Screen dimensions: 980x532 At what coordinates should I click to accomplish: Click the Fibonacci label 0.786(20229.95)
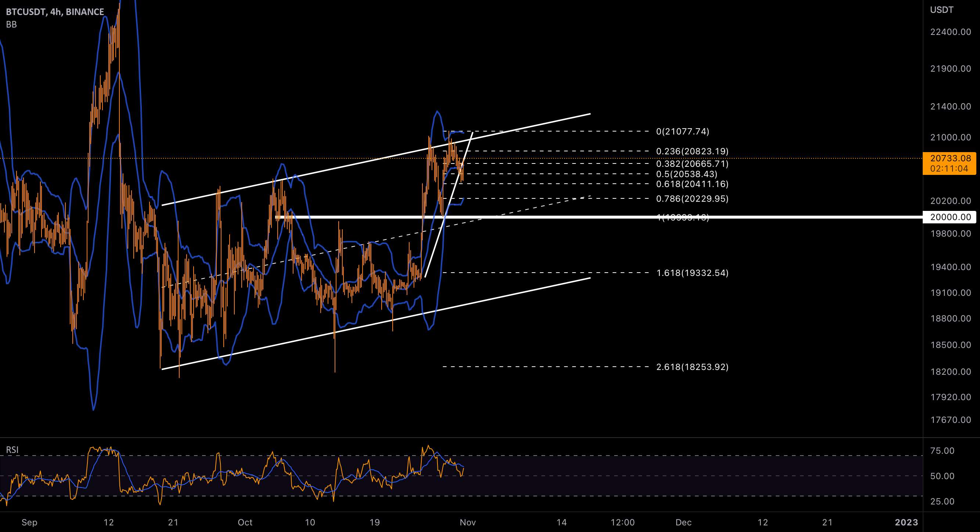(692, 199)
